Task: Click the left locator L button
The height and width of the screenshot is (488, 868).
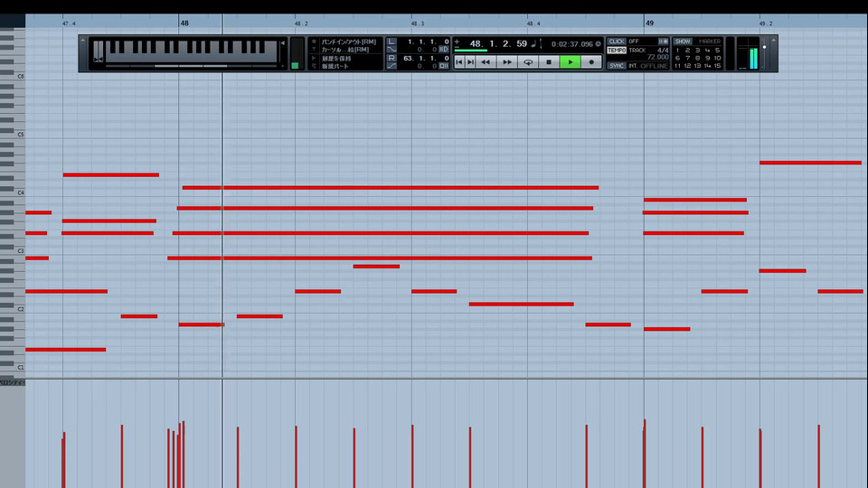Action: point(392,42)
